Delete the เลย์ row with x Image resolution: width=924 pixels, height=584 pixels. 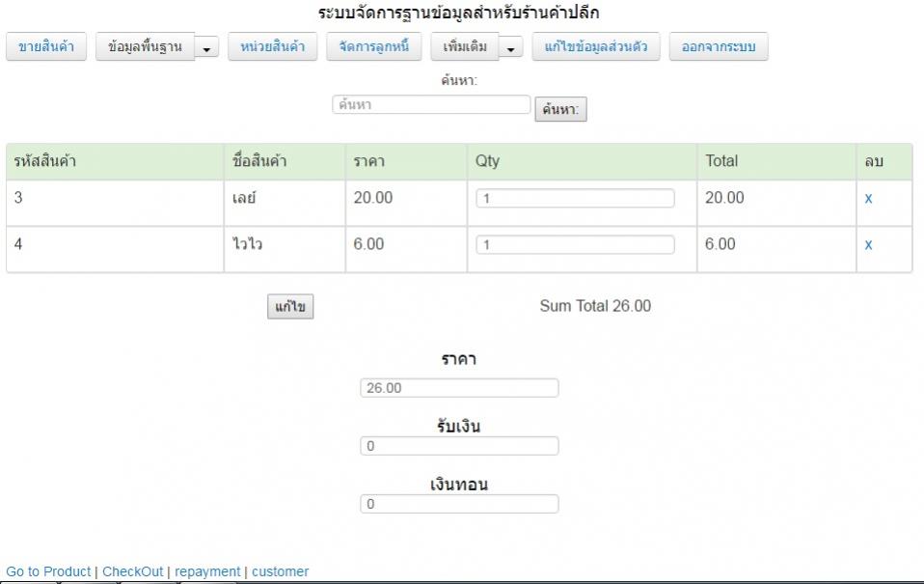868,198
